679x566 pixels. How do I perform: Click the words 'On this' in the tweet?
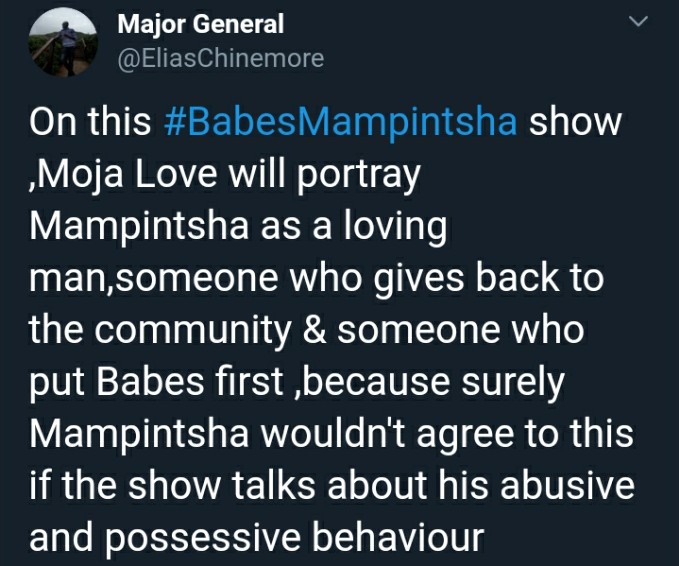(x=90, y=122)
